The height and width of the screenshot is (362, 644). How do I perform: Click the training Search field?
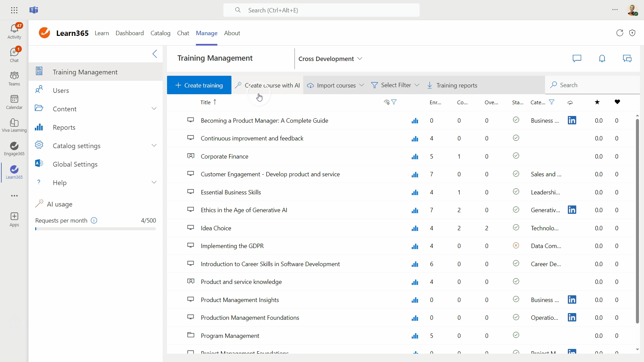[x=593, y=85]
